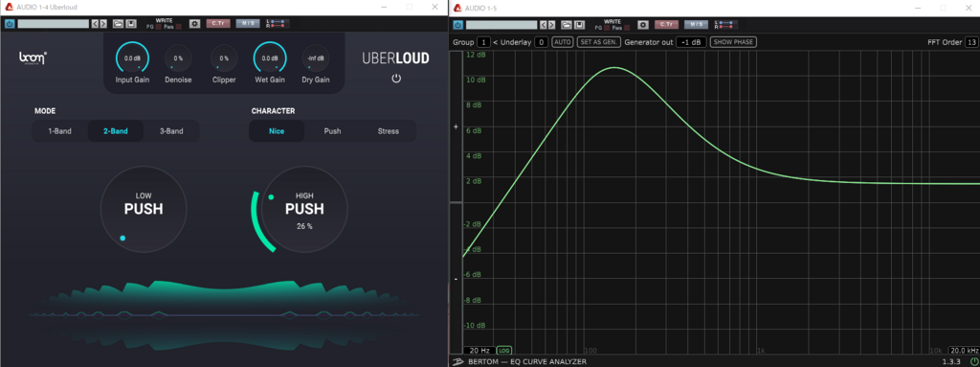The height and width of the screenshot is (367, 980).
Task: Click the Bertom logo in the status bar
Action: tap(458, 361)
